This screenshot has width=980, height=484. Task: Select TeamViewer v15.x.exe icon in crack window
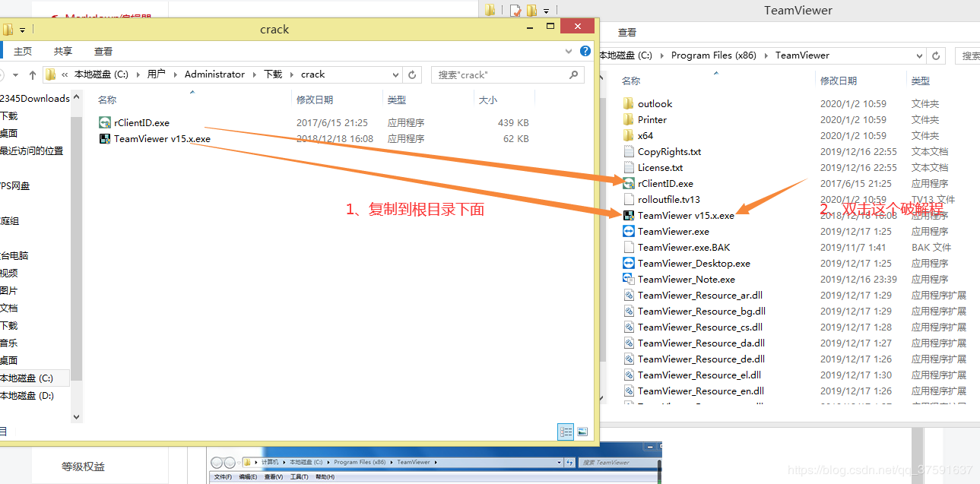(x=106, y=138)
